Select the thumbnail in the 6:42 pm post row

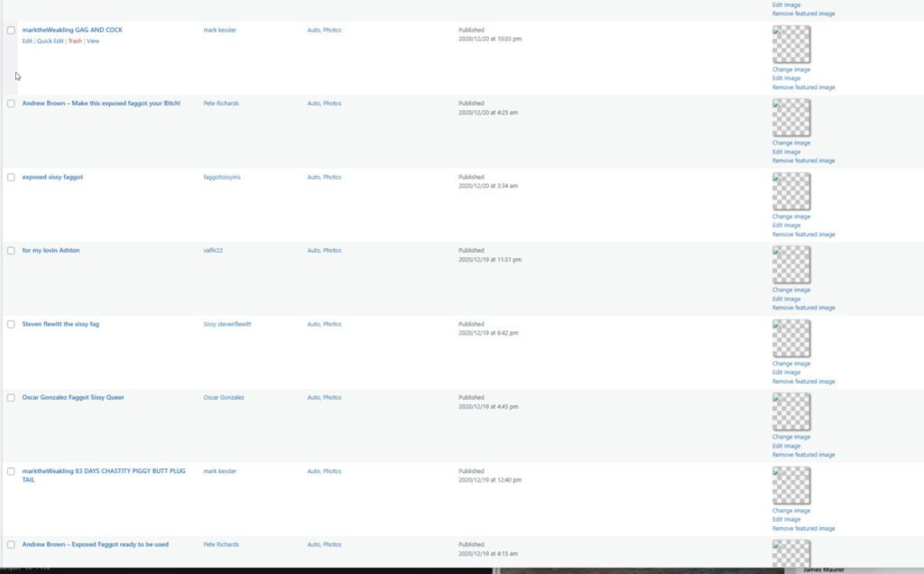point(791,338)
